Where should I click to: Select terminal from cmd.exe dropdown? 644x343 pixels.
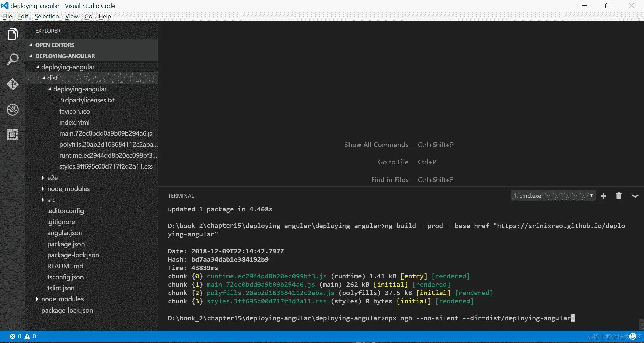coord(553,196)
